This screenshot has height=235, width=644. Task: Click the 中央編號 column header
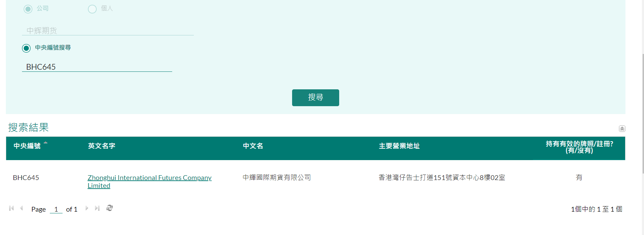(27, 146)
